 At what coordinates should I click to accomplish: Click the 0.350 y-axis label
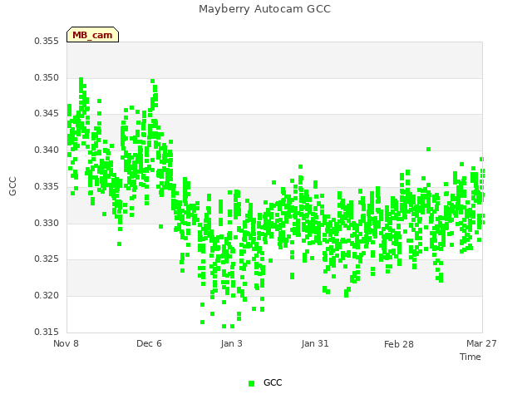coord(47,77)
